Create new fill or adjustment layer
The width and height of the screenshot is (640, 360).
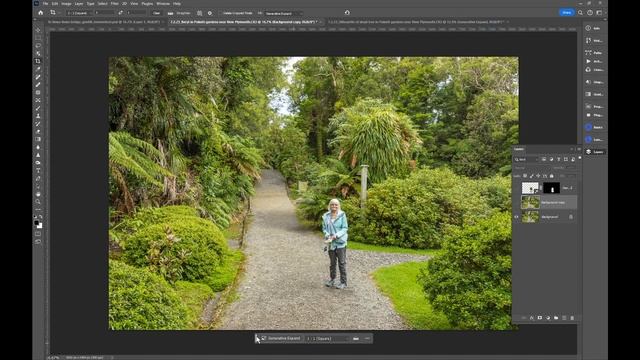coord(548,318)
